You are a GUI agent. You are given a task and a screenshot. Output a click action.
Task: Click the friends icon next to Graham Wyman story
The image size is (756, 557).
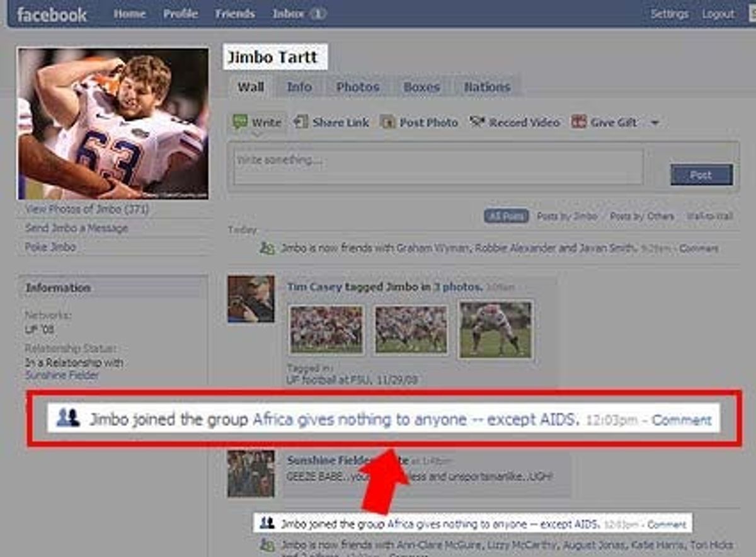pyautogui.click(x=267, y=249)
